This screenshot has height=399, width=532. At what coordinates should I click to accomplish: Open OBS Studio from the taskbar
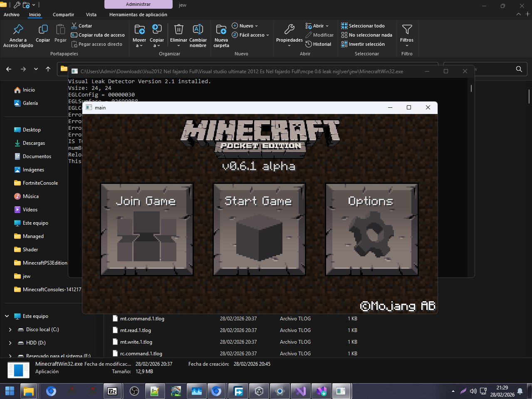tap(134, 392)
